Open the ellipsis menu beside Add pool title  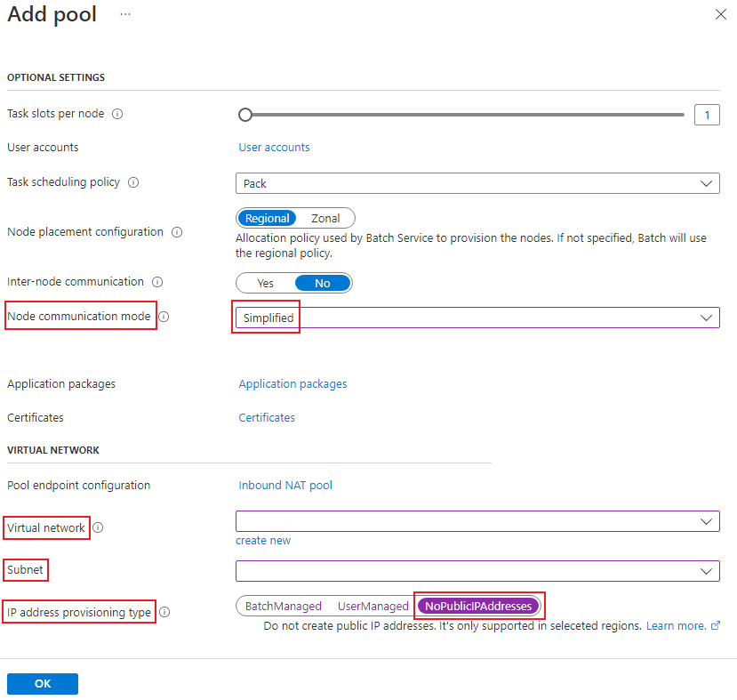pos(125,15)
